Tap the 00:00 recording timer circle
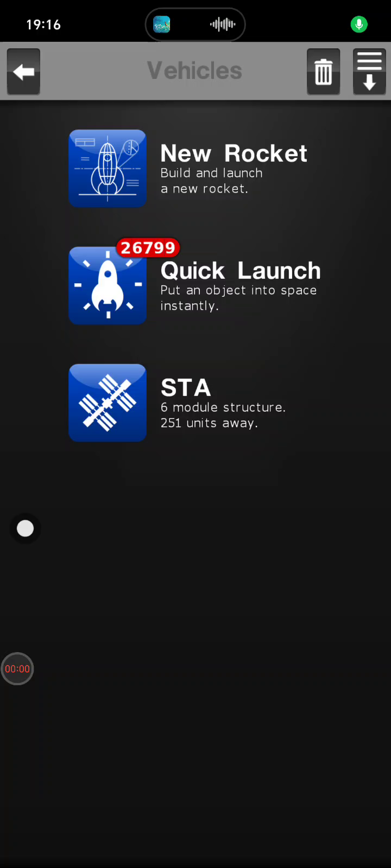Screen dimensions: 391x868 (17, 669)
